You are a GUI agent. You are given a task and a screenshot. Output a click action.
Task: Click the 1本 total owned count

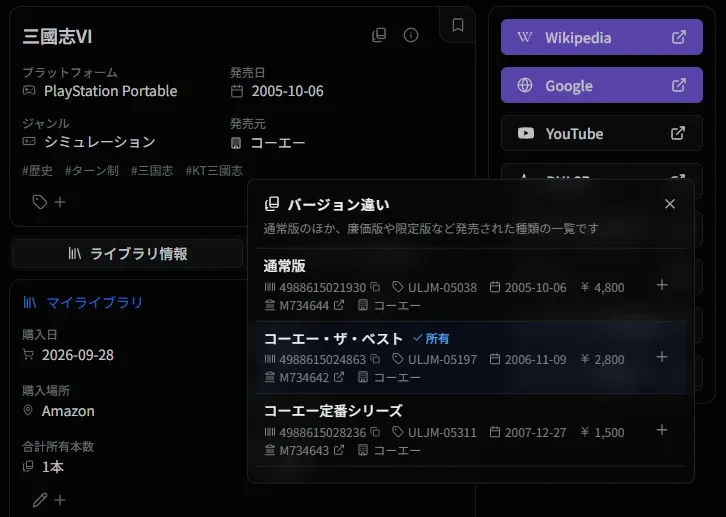[x=53, y=467]
